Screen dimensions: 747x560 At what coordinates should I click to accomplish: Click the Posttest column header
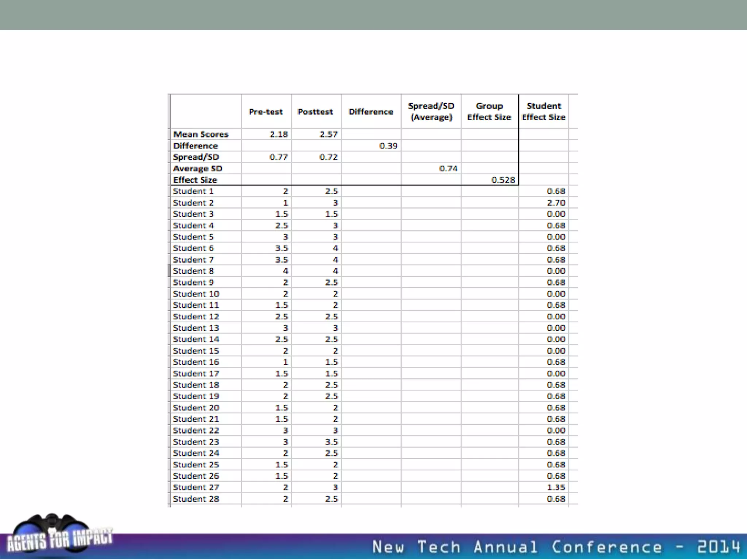pos(315,112)
